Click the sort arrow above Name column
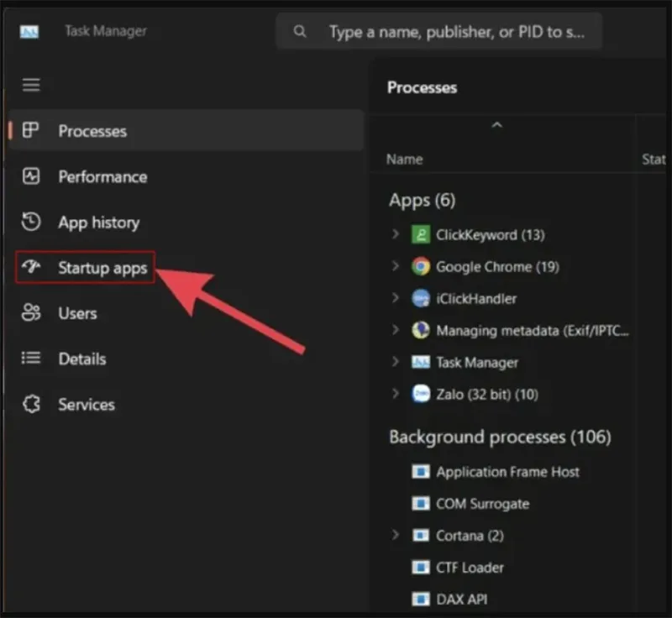672x618 pixels. tap(496, 125)
